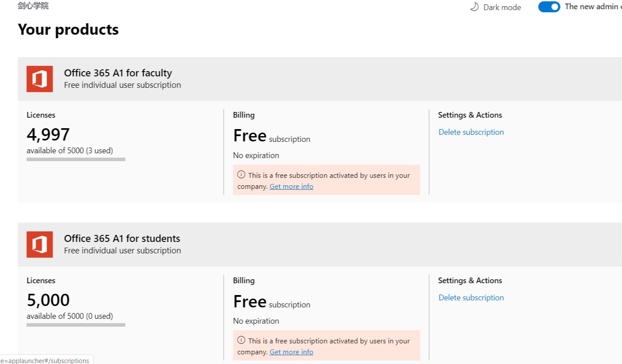622x364 pixels.
Task: Click the Your products heading
Action: click(68, 29)
